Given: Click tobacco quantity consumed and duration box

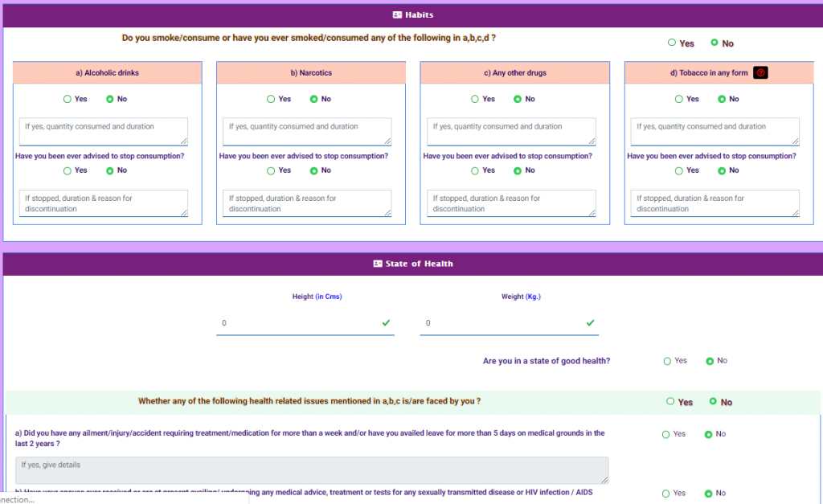Looking at the screenshot, I should click(x=714, y=131).
